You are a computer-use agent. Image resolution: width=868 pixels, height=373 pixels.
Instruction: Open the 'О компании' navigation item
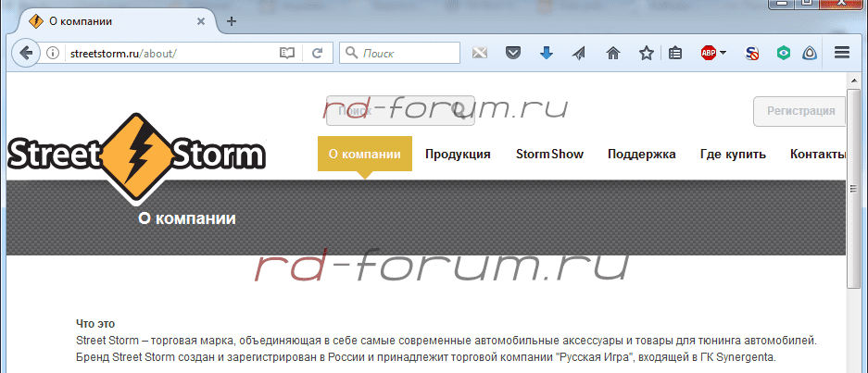click(x=365, y=154)
